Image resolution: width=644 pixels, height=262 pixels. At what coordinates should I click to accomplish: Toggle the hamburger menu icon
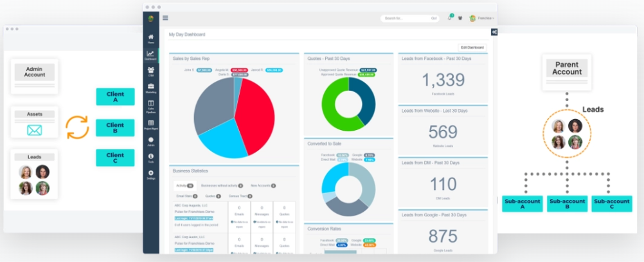coord(165,17)
